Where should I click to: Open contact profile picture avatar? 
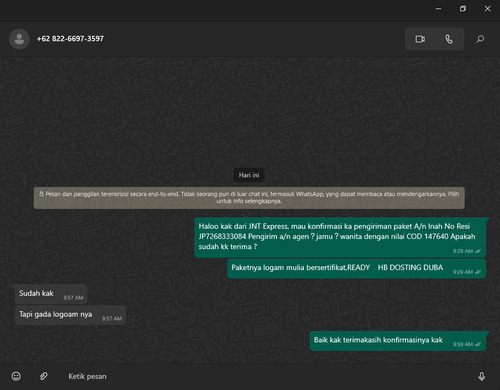19,39
